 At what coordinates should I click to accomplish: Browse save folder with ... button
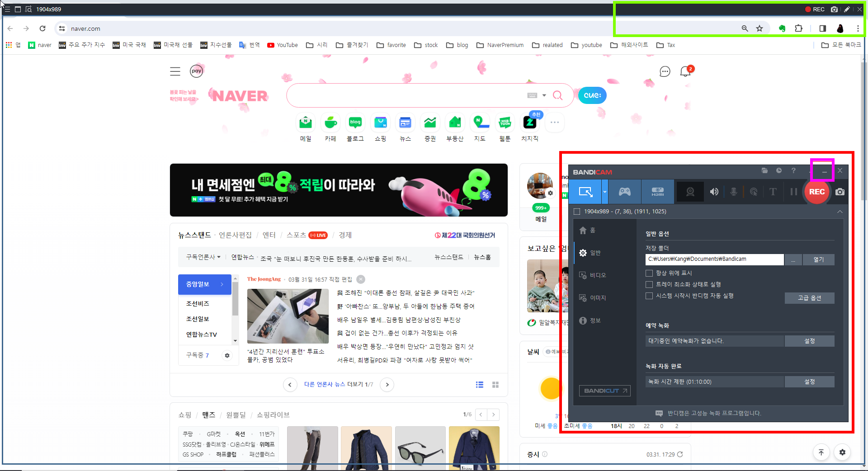tap(793, 259)
